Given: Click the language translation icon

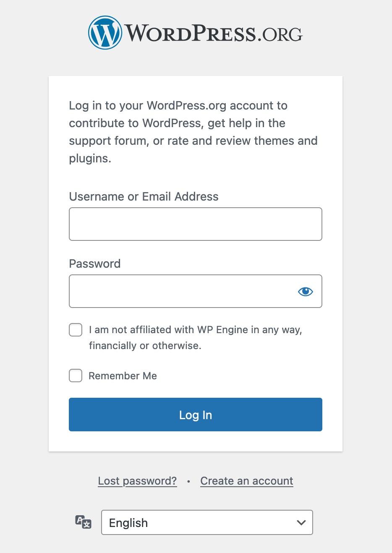Looking at the screenshot, I should pyautogui.click(x=83, y=522).
